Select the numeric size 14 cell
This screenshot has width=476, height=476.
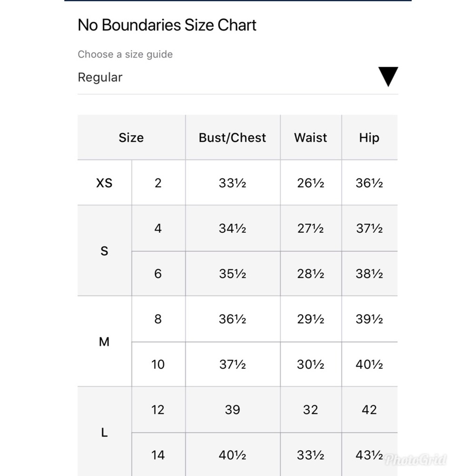(x=158, y=455)
